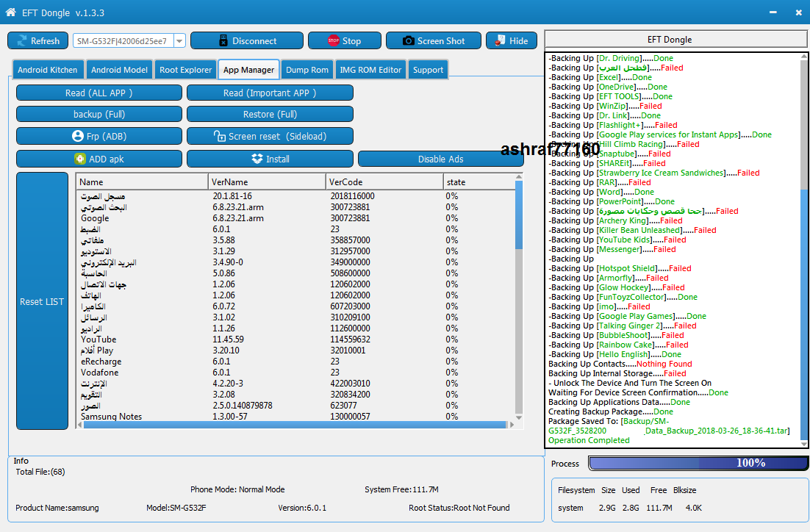Click the Restore (Full) button
Image resolution: width=810 pixels, height=532 pixels.
coord(270,114)
